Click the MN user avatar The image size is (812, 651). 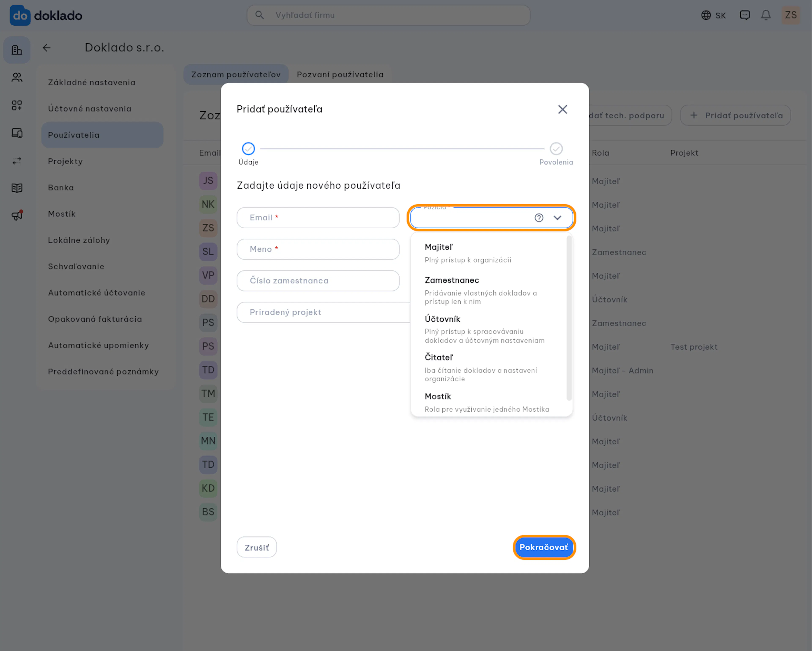(208, 441)
